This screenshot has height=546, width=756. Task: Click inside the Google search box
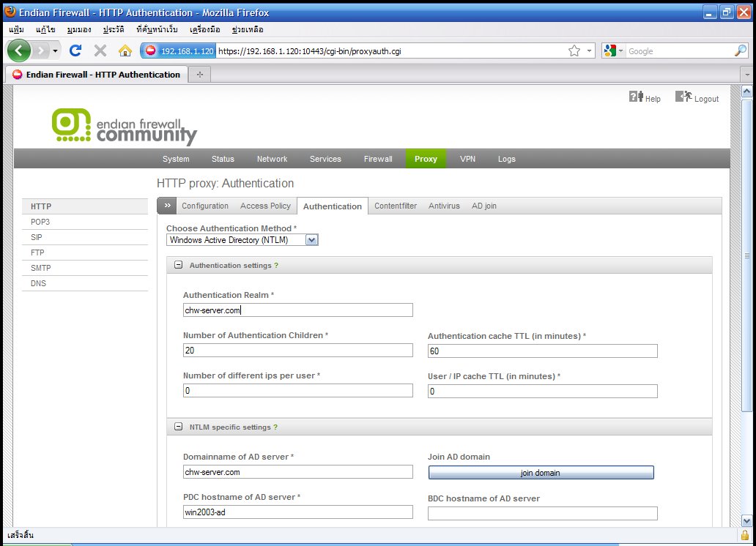(x=680, y=51)
